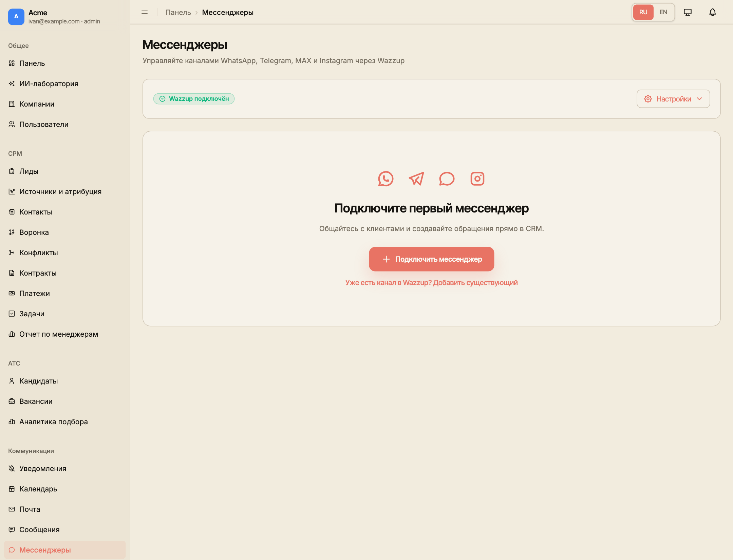733x560 pixels.
Task: Open Задачи page
Action: click(65, 314)
